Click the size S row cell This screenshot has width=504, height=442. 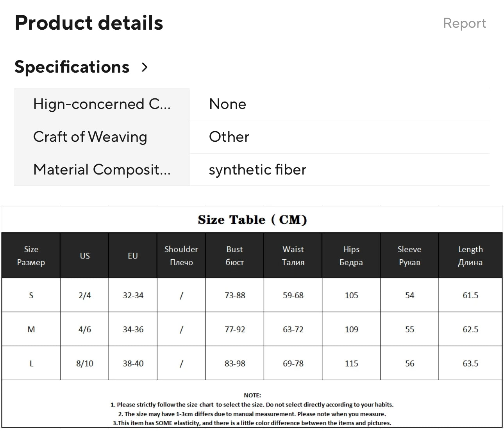coord(31,296)
